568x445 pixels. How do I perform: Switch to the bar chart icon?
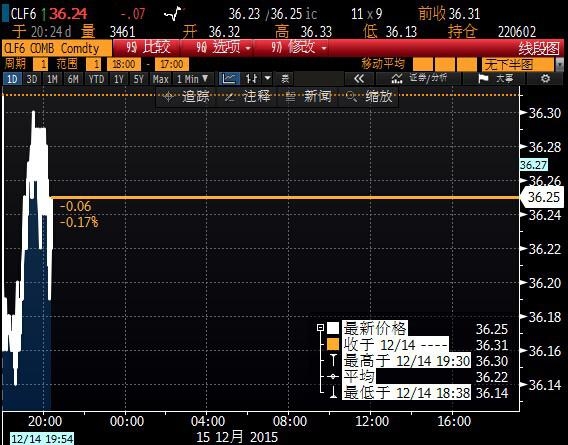(x=251, y=78)
